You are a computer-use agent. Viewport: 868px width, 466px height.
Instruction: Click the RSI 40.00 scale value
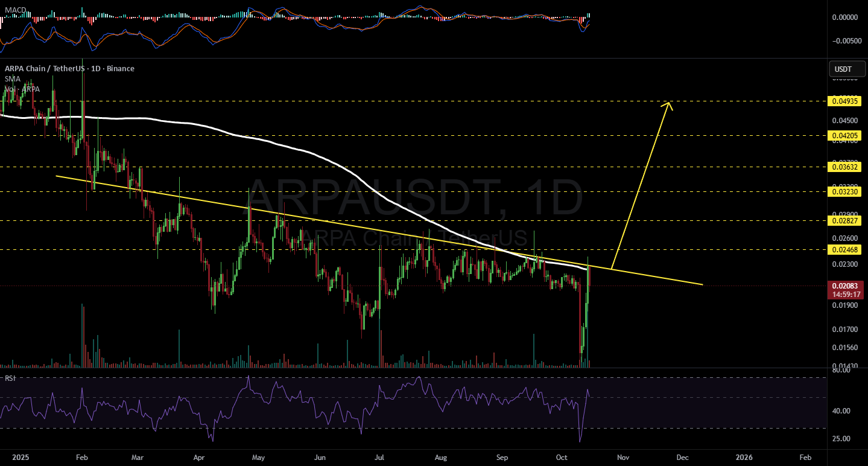click(x=842, y=411)
